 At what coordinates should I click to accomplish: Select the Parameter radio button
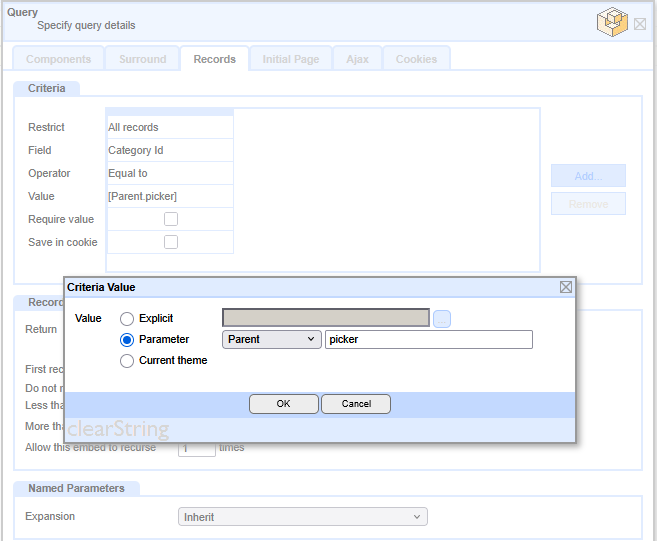click(x=127, y=340)
